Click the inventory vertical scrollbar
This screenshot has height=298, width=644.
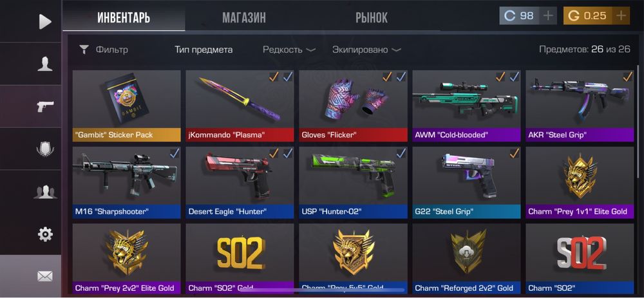tap(638, 123)
